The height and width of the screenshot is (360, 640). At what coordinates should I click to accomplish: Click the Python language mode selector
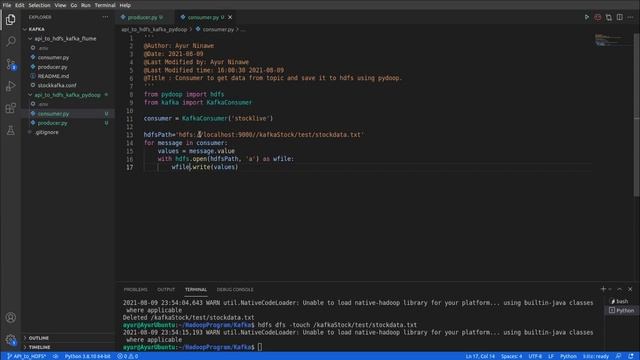tap(568, 356)
